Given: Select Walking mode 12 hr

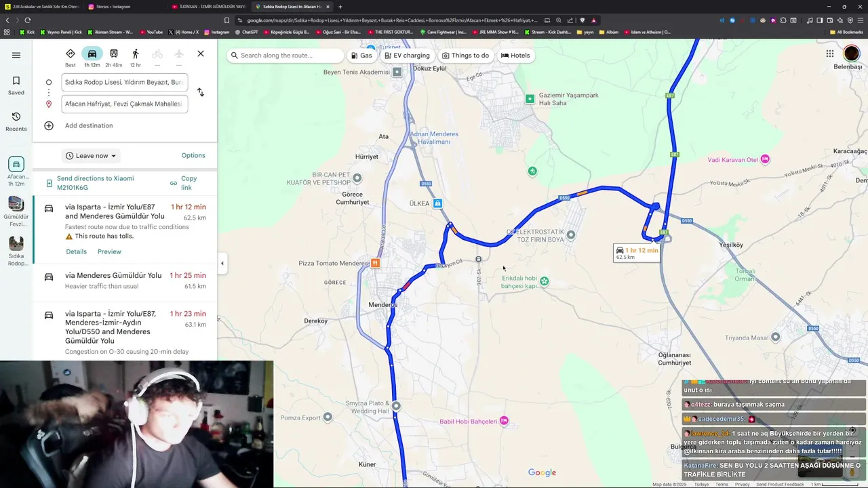Looking at the screenshot, I should 136,58.
